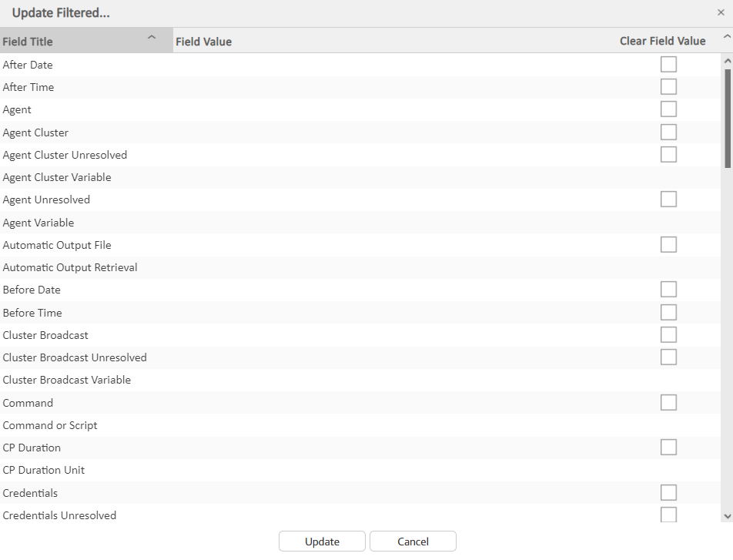
Task: Tick the Credentials clear checkbox
Action: coord(668,493)
